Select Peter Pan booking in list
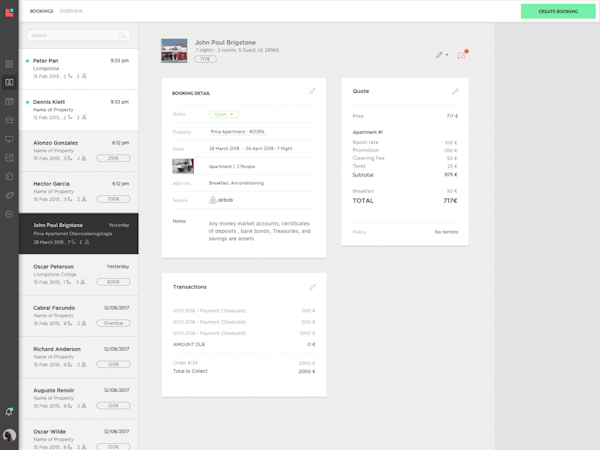 (78, 68)
